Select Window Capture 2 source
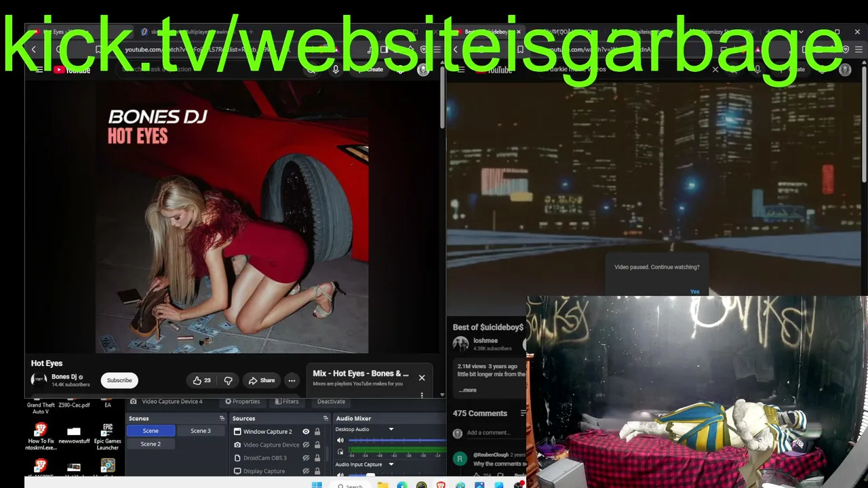This screenshot has height=488, width=868. (x=268, y=432)
